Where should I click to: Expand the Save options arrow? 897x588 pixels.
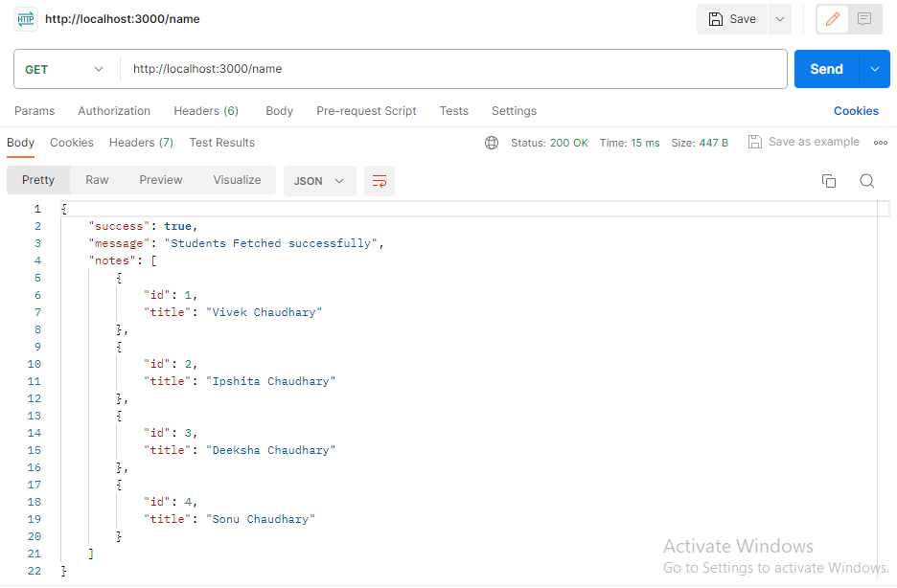(779, 19)
